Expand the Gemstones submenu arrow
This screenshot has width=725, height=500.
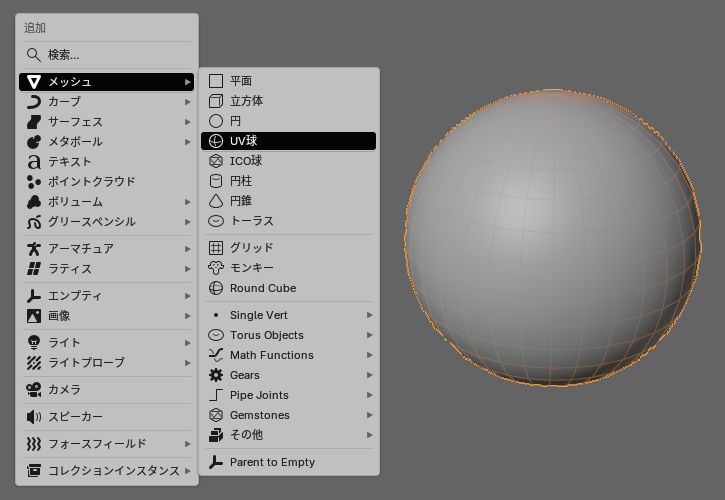tap(369, 415)
